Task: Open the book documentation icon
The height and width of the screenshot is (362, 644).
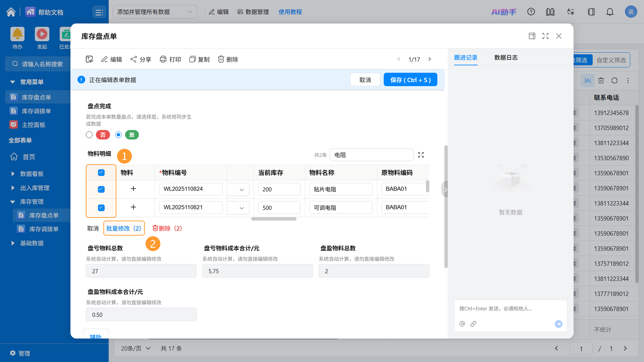Action: pos(550,12)
